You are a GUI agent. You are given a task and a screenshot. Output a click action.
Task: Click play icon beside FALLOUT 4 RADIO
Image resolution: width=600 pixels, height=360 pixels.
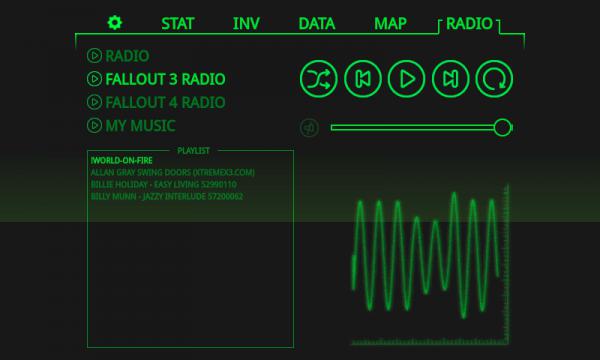coord(94,102)
